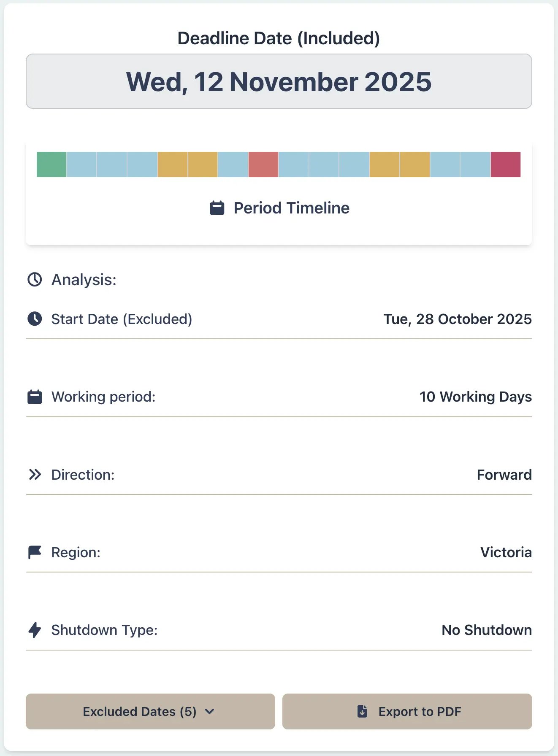
Task: Click the deadline date Wed, 12 November 2025 box
Action: (279, 81)
